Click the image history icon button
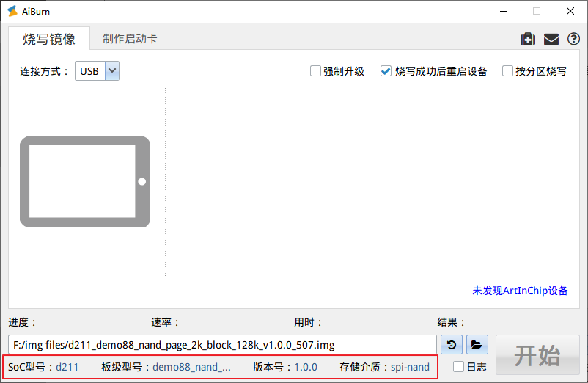The image size is (588, 383). pos(452,344)
